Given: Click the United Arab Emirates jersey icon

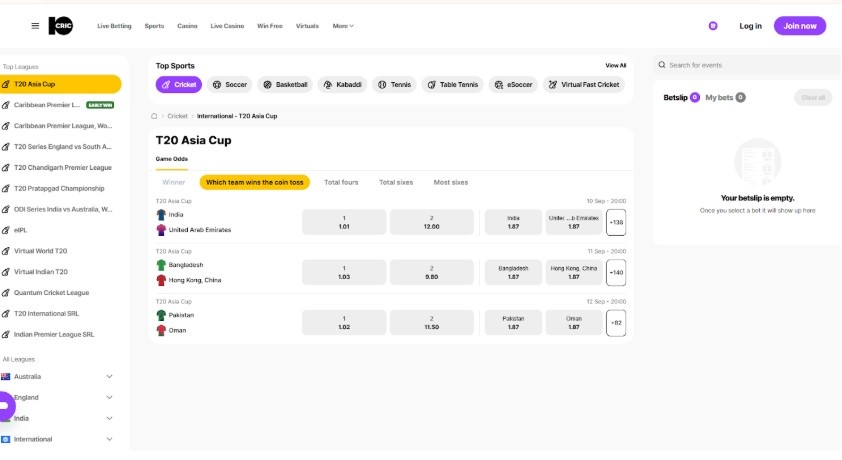Looking at the screenshot, I should tap(161, 230).
